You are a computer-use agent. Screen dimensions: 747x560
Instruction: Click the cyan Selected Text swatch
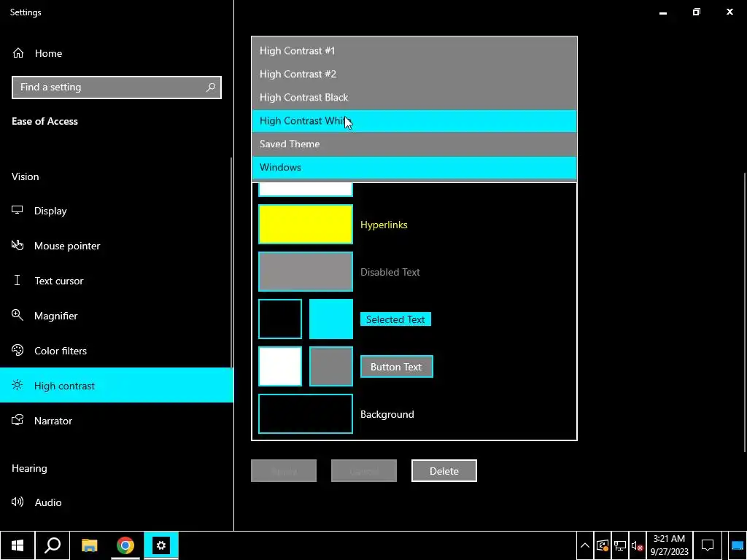pyautogui.click(x=331, y=319)
